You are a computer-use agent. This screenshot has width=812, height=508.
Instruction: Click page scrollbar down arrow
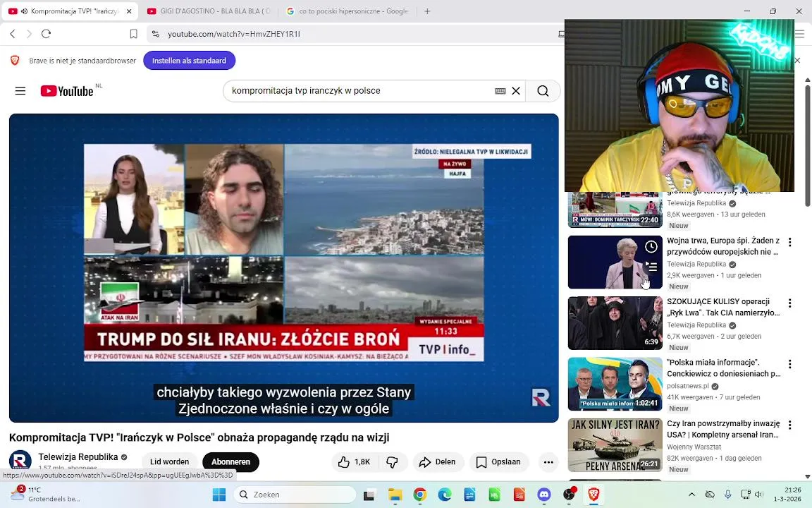(x=807, y=476)
